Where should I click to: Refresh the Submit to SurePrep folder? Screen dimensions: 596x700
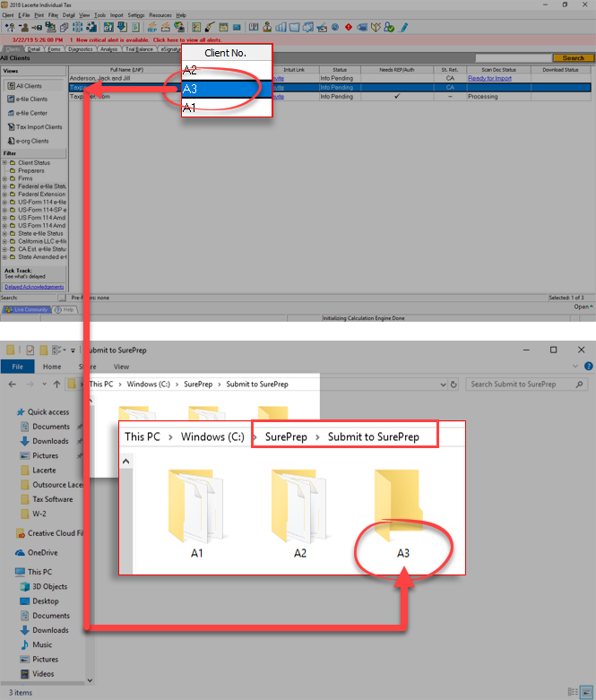coord(453,385)
